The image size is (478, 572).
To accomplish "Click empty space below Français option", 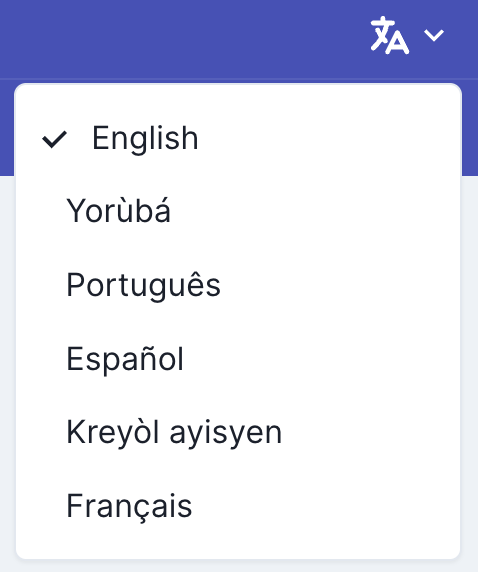I will click(x=238, y=544).
